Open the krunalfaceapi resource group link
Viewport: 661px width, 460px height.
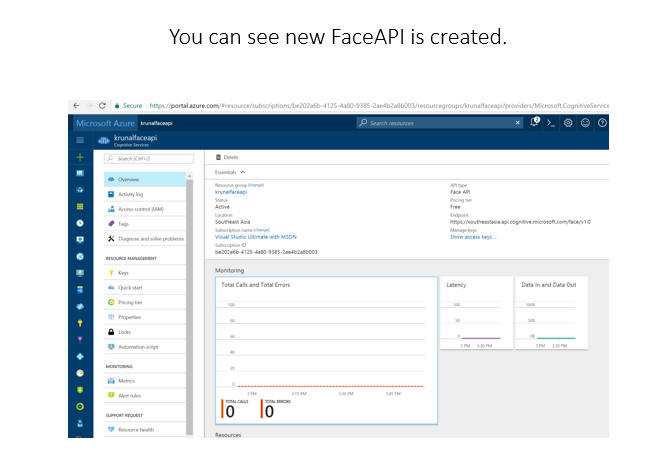tap(231, 192)
